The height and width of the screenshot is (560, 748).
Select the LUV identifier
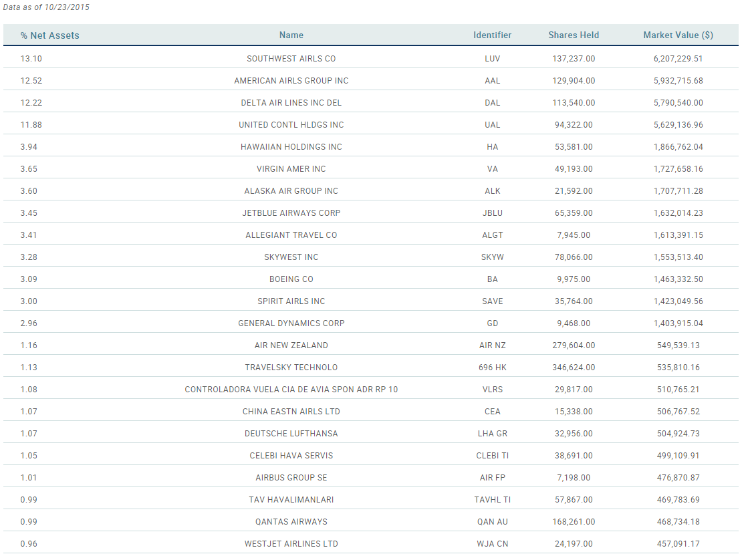click(x=492, y=59)
